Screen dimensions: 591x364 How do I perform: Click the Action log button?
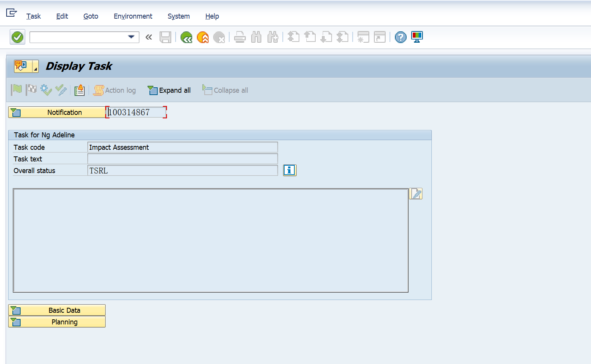click(115, 90)
